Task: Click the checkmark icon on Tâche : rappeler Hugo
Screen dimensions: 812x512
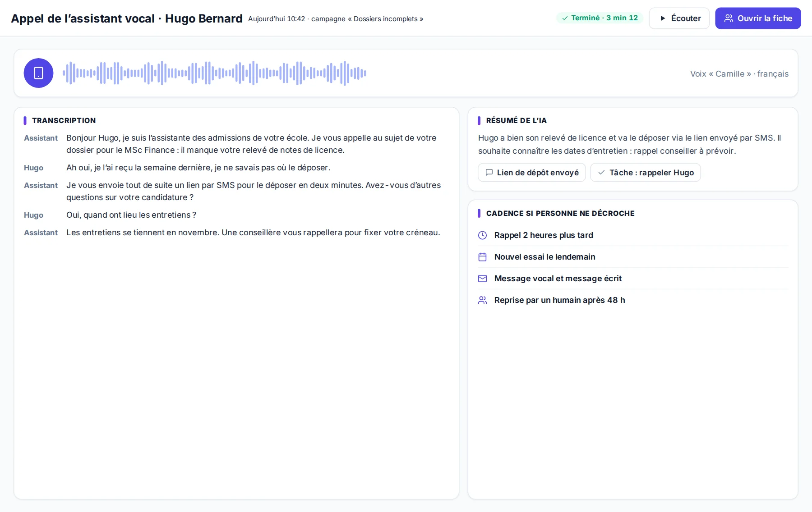Action: click(x=601, y=173)
